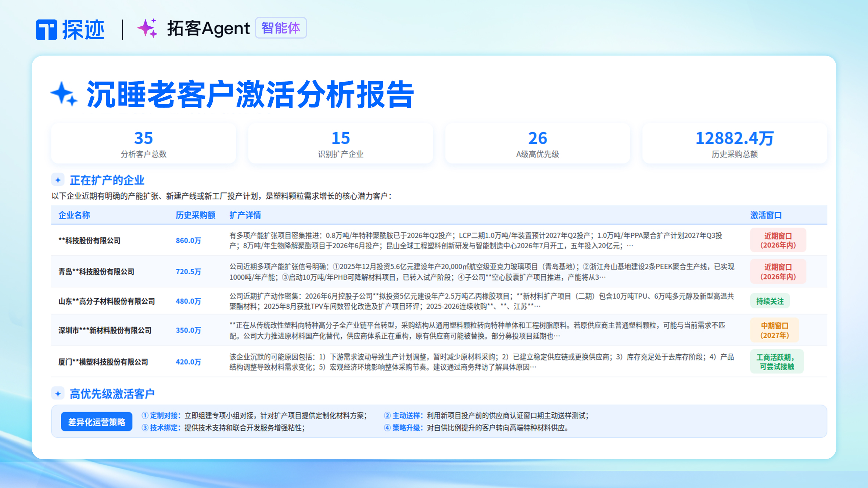Screen dimensions: 868x488
Task: Open 山东**高分子材料股份有限公司 row
Action: (439, 301)
